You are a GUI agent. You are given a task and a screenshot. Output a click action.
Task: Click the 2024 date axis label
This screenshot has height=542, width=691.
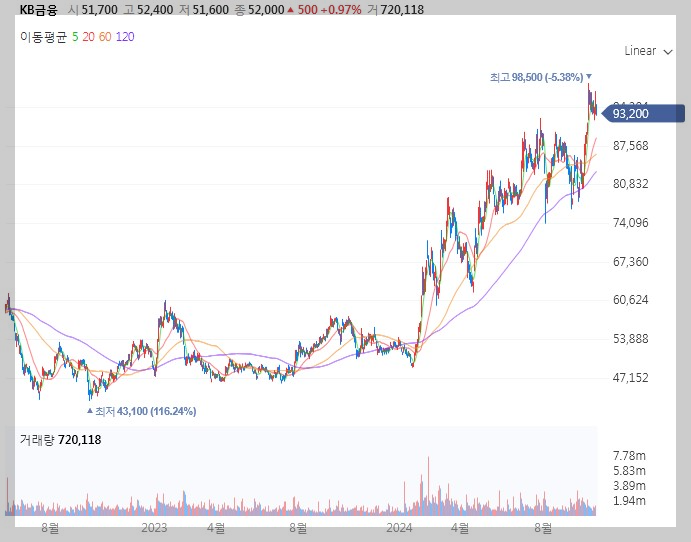[x=399, y=527]
